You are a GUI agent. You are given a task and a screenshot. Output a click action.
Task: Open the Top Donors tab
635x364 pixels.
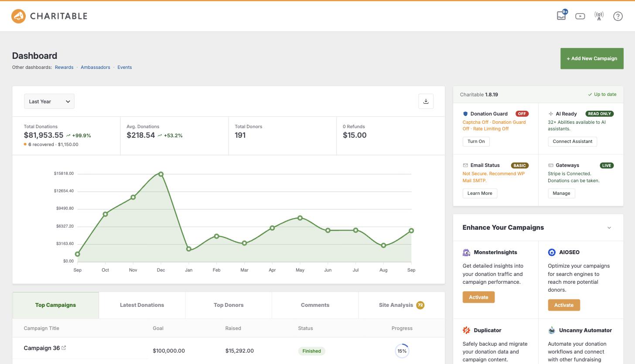229,305
